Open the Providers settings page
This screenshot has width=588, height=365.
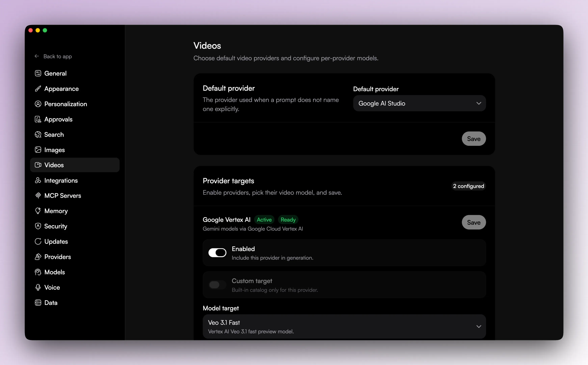tap(57, 257)
